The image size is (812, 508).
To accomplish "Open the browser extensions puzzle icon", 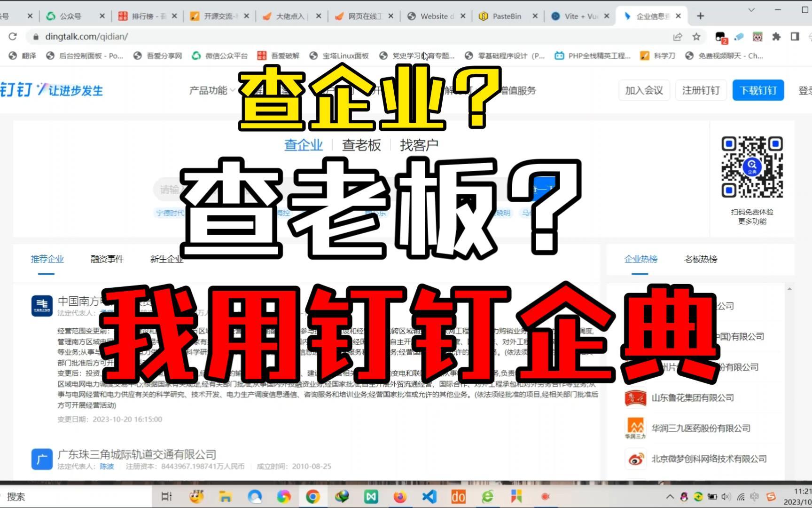I will (x=776, y=36).
